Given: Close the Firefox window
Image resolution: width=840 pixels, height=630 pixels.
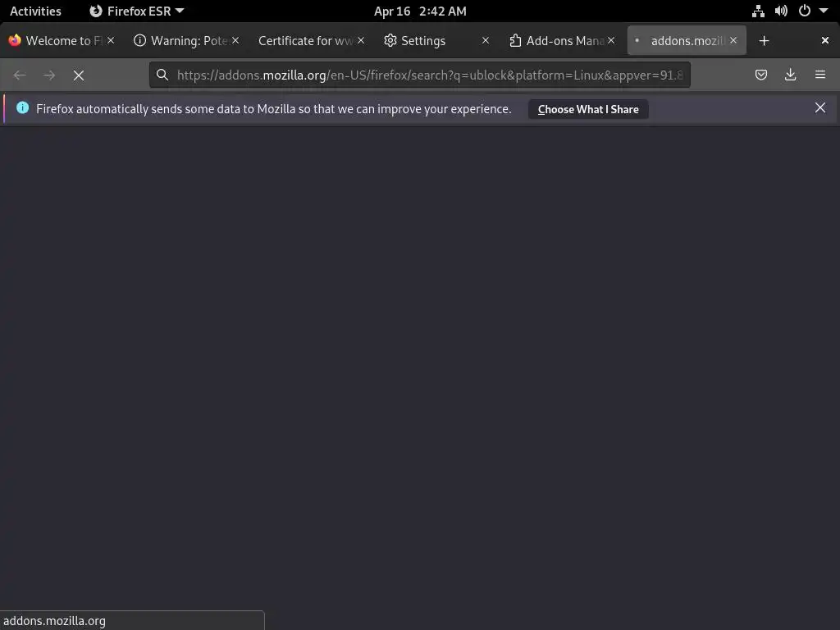Looking at the screenshot, I should (x=825, y=40).
